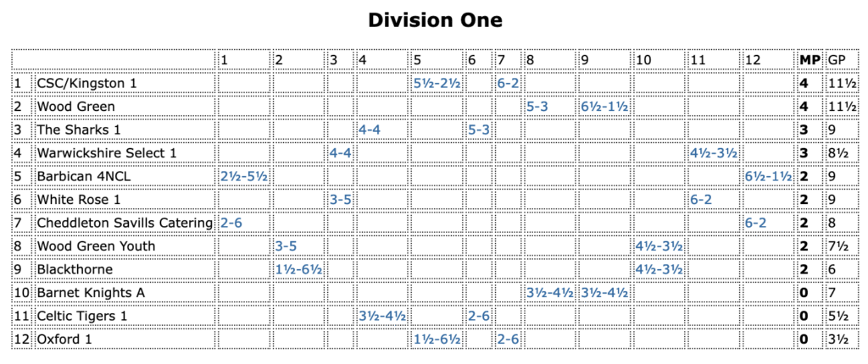Click Wood Green Youth's 3-5 result
868x364 pixels.
pyautogui.click(x=286, y=245)
